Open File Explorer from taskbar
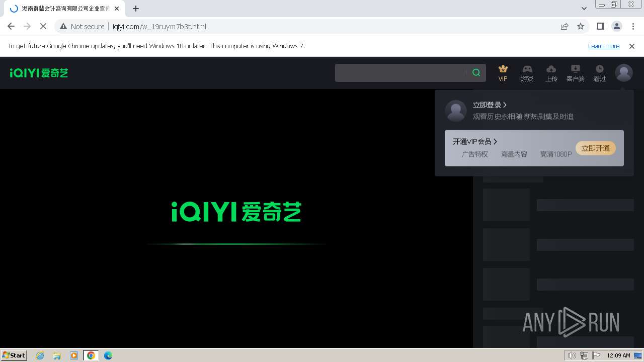The image size is (644, 362). (57, 355)
